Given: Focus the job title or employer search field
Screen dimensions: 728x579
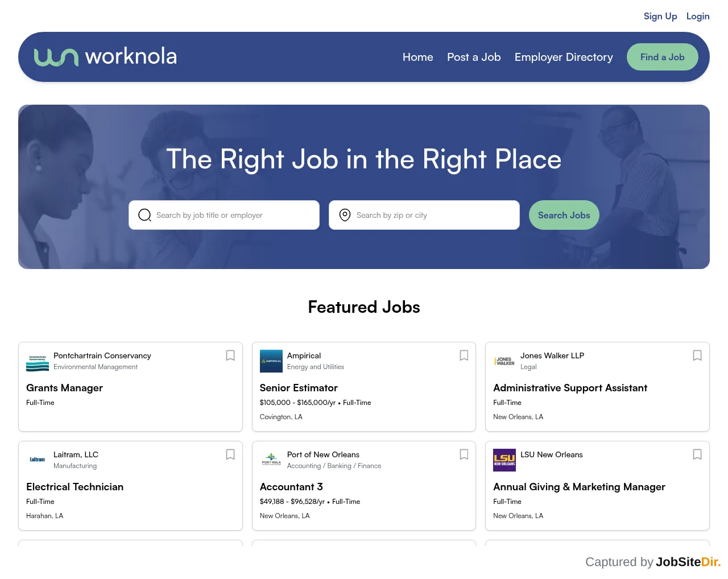Looking at the screenshot, I should [x=224, y=215].
